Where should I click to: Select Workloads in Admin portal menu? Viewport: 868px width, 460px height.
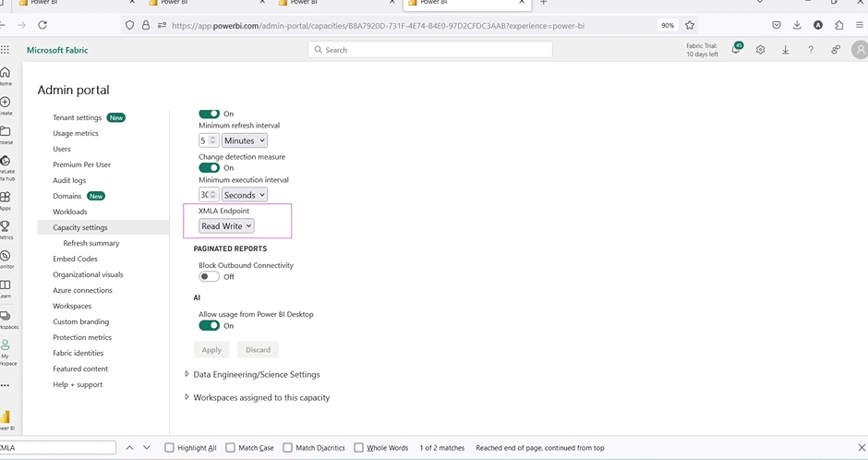[x=70, y=212]
